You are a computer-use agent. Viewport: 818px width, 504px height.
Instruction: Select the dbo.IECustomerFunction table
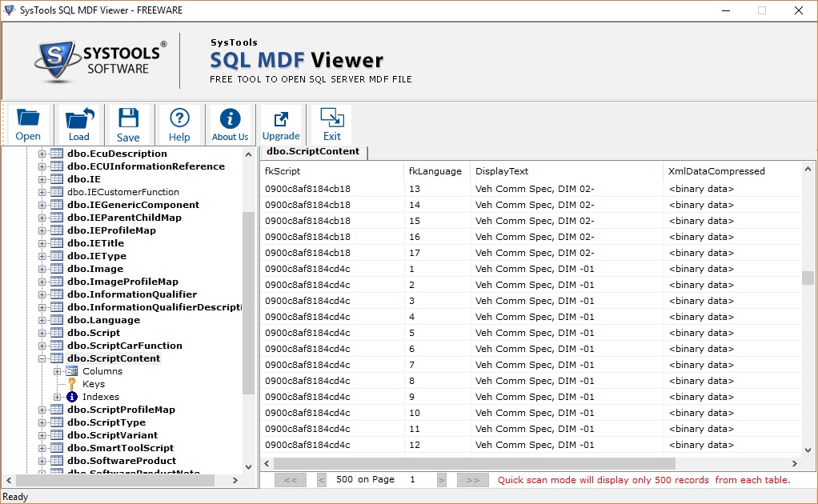click(123, 192)
